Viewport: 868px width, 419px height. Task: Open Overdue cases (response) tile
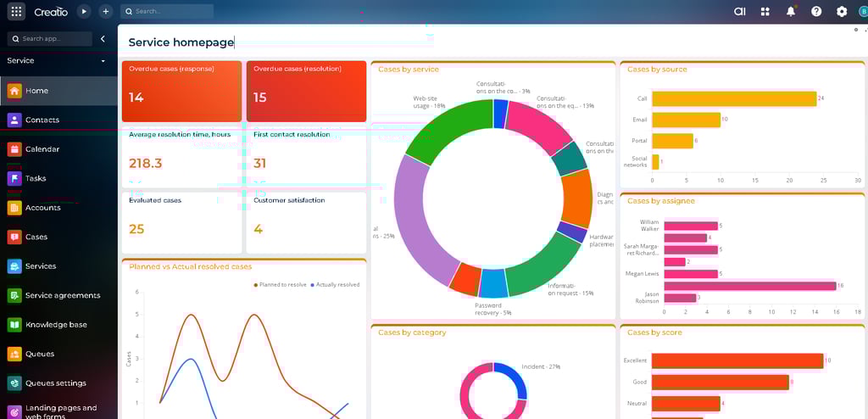click(181, 92)
